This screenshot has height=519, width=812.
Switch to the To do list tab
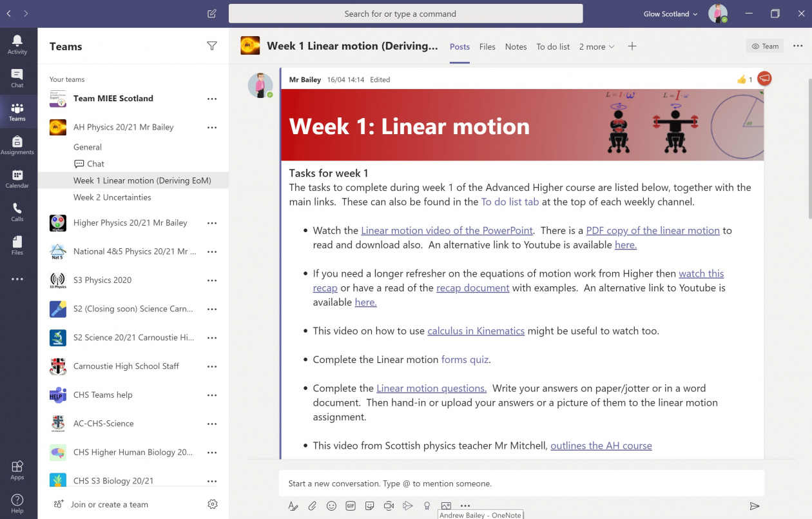[x=553, y=46]
